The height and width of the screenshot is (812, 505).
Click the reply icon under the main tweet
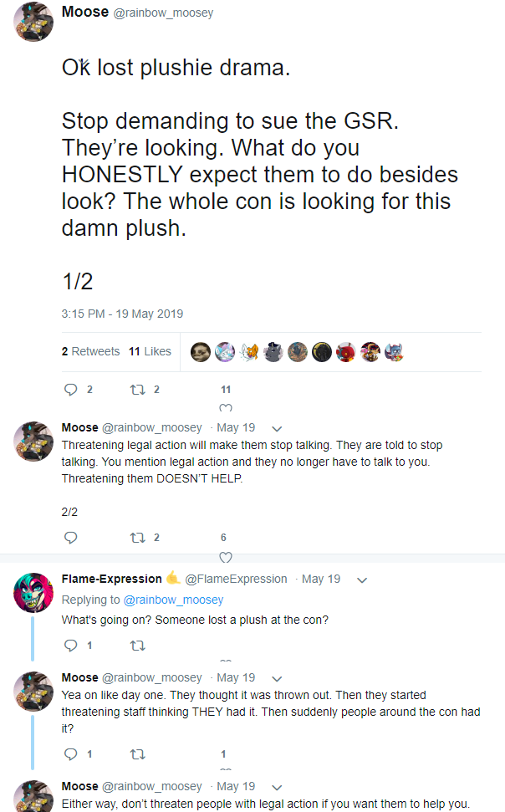pos(71,390)
